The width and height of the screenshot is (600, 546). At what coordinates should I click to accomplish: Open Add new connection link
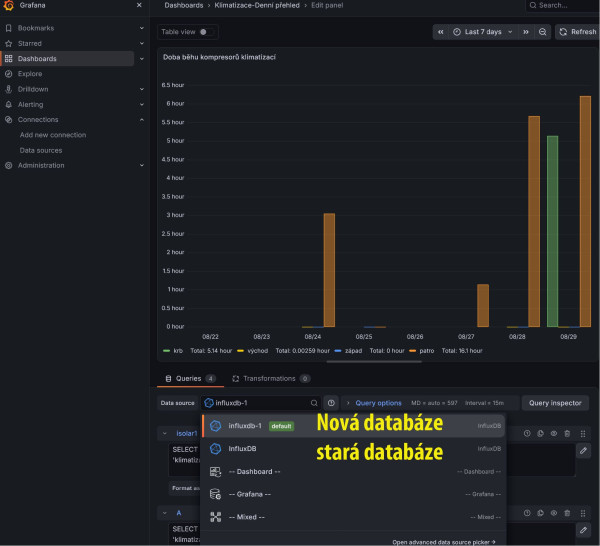coord(53,135)
